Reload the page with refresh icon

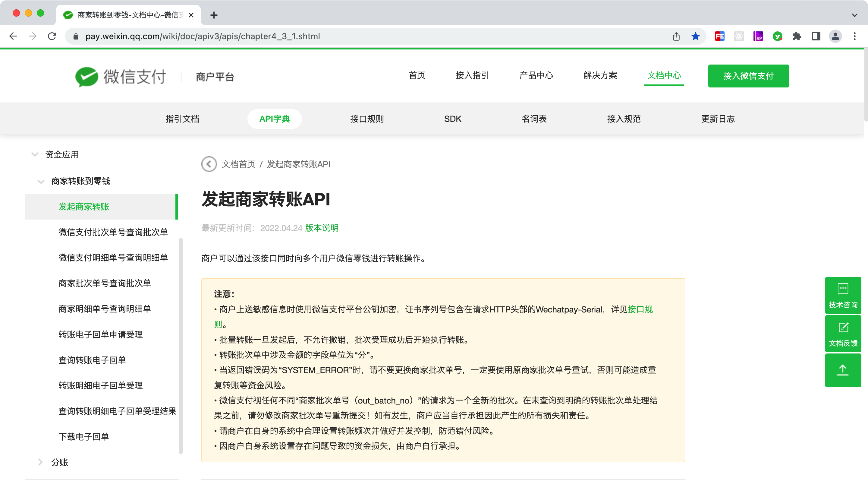pyautogui.click(x=52, y=36)
